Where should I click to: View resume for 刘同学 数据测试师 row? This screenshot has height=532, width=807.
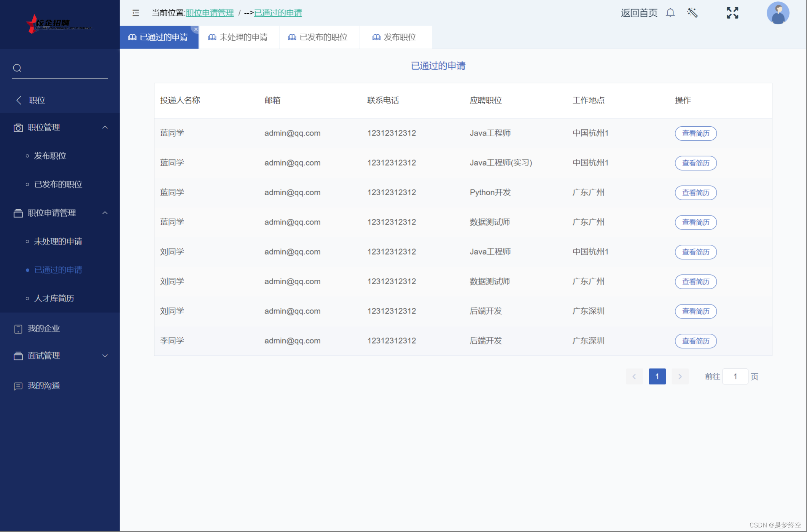[x=696, y=282]
